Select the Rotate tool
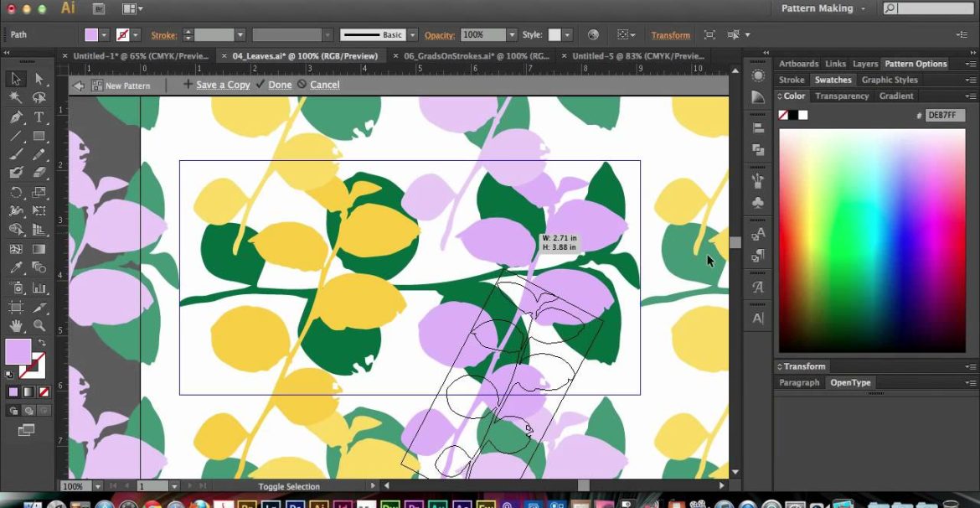This screenshot has height=508, width=980. tap(16, 193)
